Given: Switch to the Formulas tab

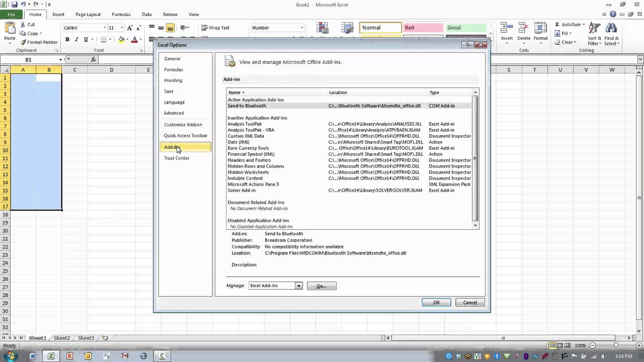Looking at the screenshot, I should click(x=121, y=15).
